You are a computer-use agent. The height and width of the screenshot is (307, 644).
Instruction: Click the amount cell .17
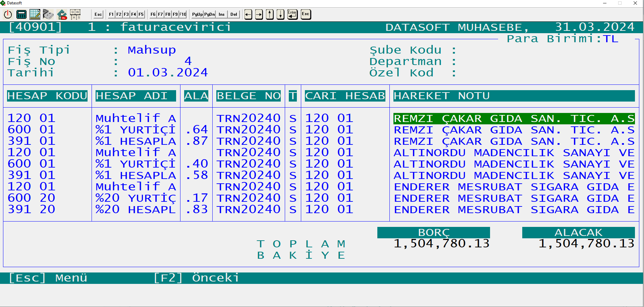(x=197, y=198)
